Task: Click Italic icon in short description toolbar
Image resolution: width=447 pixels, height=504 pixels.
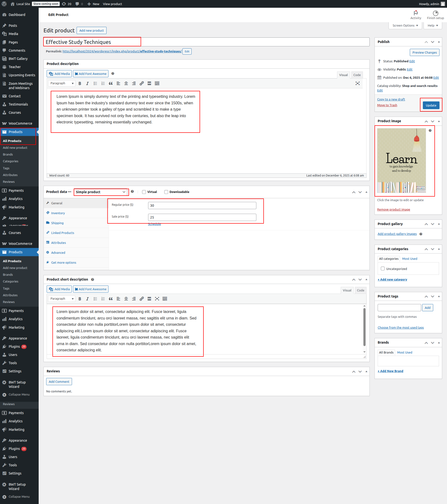Action: [87, 298]
